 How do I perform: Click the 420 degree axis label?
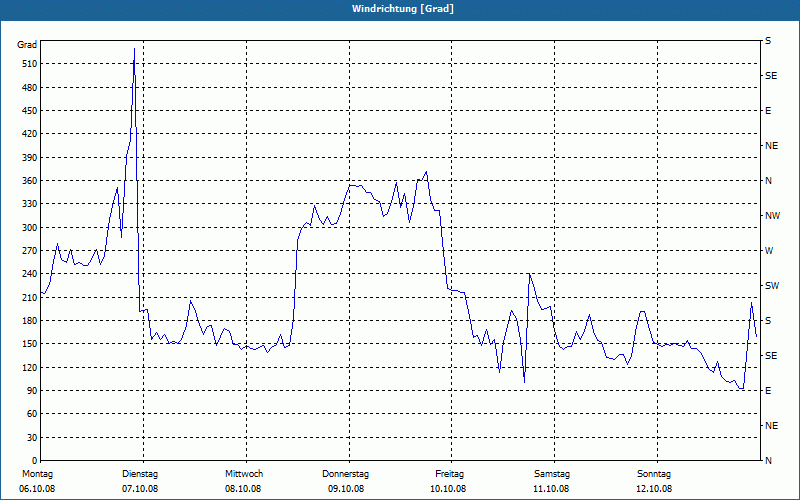coord(30,134)
